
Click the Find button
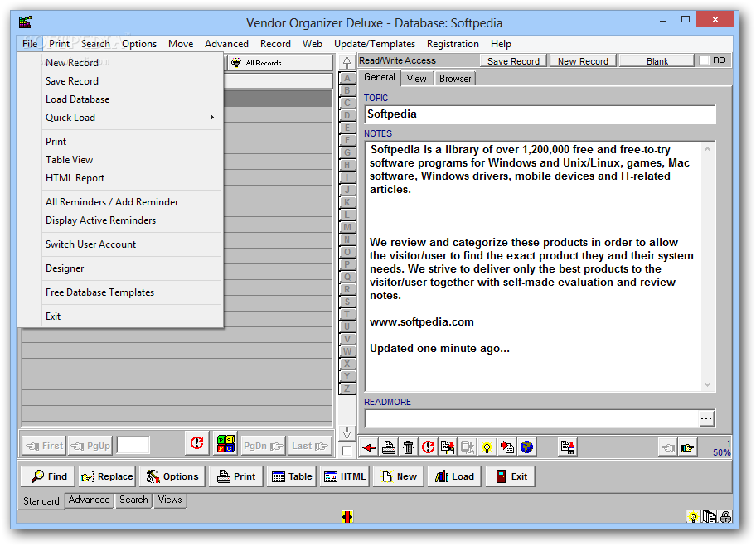pyautogui.click(x=48, y=476)
